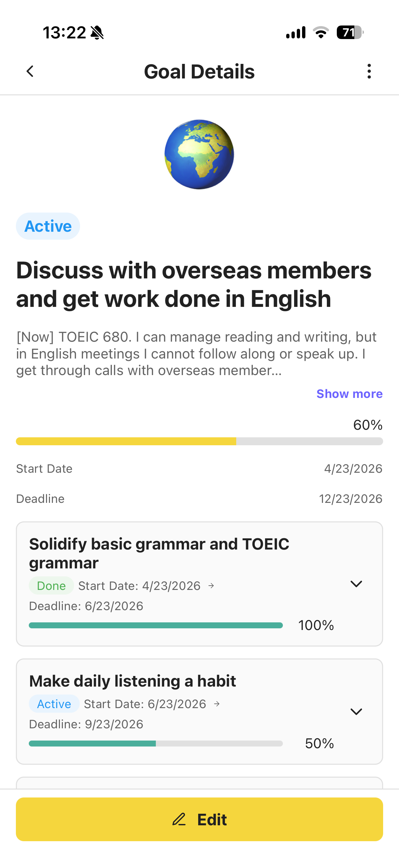Tap the pencil icon on Edit button
The width and height of the screenshot is (399, 868).
[179, 819]
